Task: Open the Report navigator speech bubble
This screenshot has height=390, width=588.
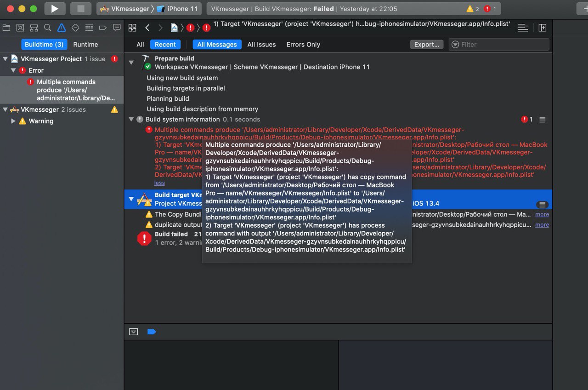Action: [117, 28]
